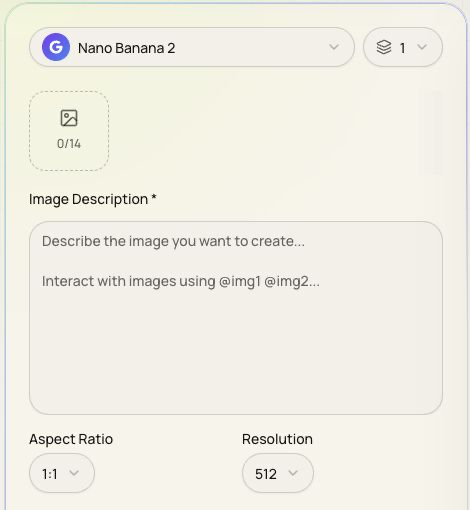Click the picture icon in upload area
The width and height of the screenshot is (470, 510).
(x=69, y=118)
